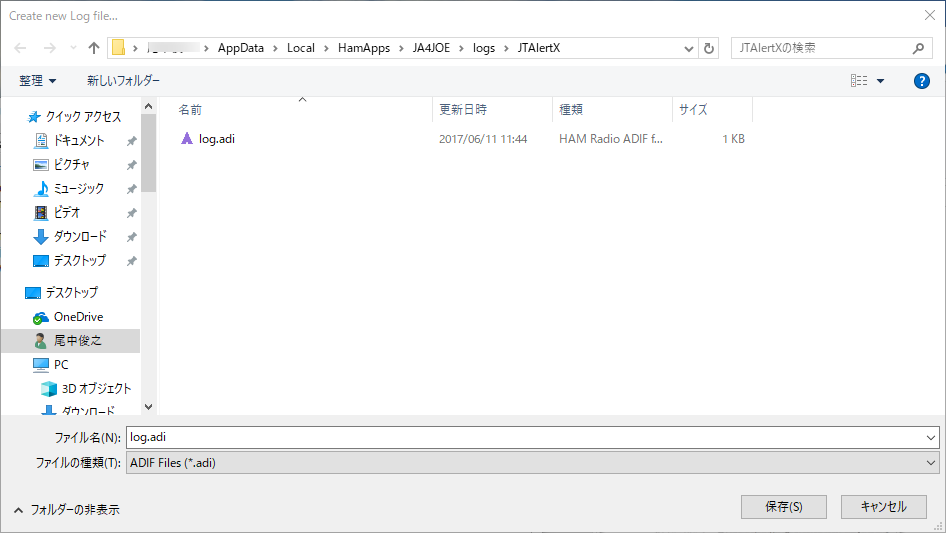Expand subfolders chevron after HamApps
Screen dimensions: 946x533
coord(401,48)
